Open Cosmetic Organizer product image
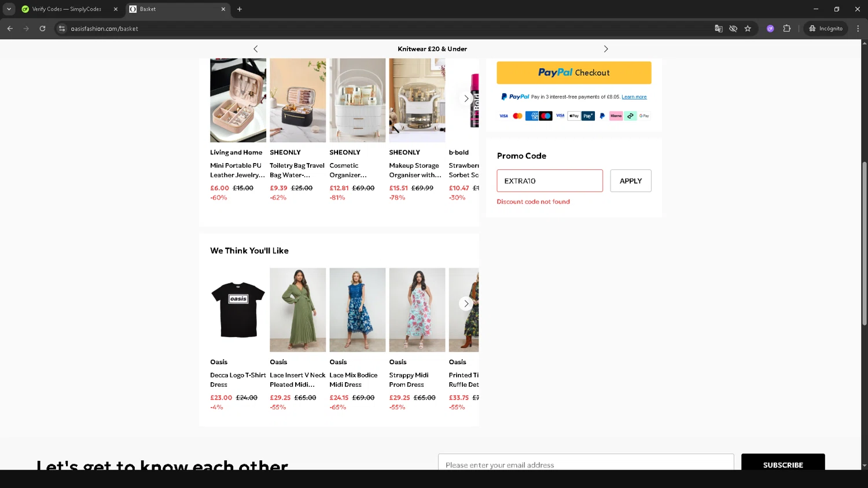Image resolution: width=868 pixels, height=488 pixels. tap(357, 100)
